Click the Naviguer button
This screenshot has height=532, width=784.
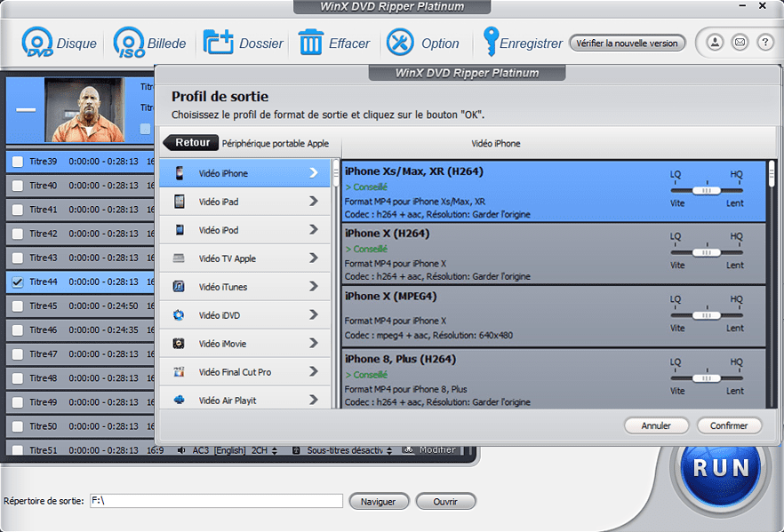pos(379,501)
